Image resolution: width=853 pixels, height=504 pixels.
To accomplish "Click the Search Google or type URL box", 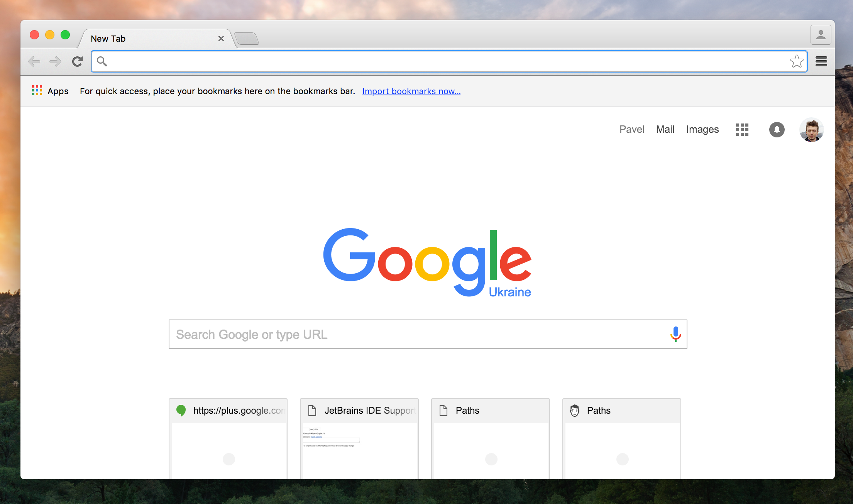I will click(x=428, y=334).
